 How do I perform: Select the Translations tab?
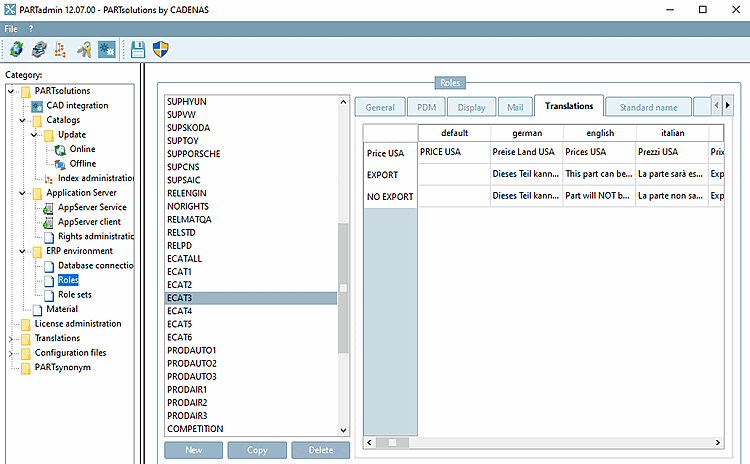[x=569, y=106]
